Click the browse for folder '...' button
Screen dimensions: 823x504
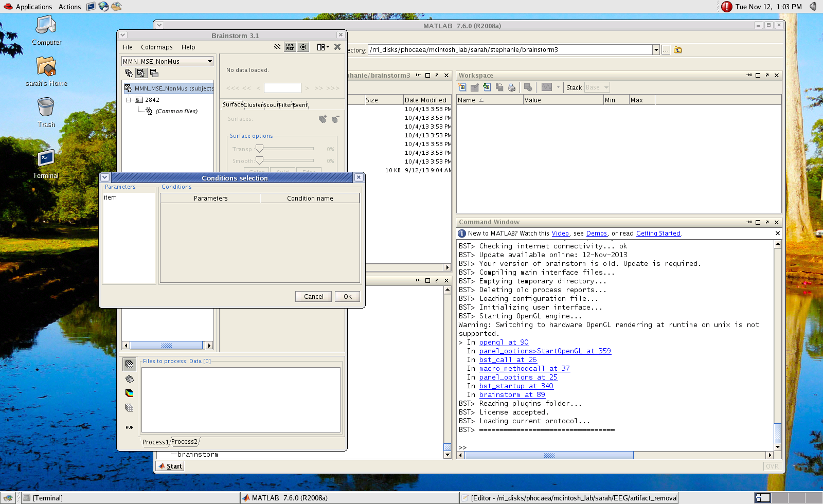pyautogui.click(x=666, y=50)
